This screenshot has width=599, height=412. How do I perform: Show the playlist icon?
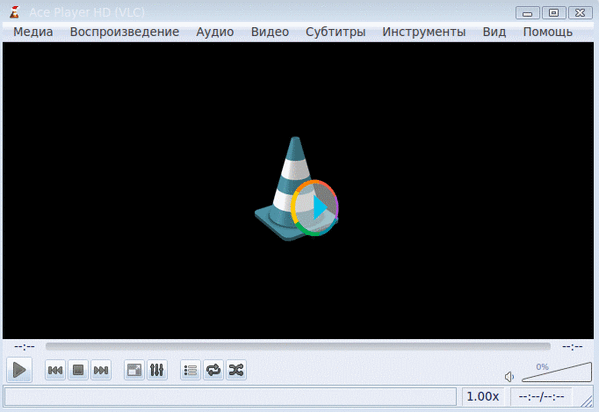(190, 370)
